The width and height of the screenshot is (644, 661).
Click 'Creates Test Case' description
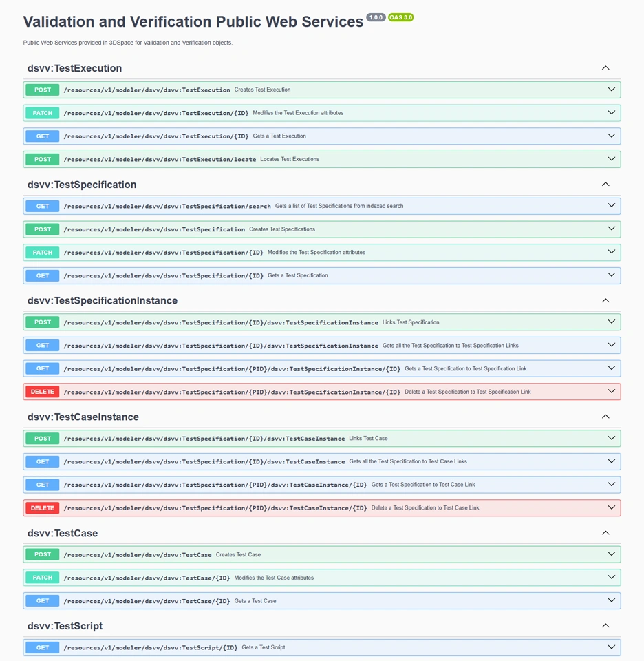click(x=238, y=554)
